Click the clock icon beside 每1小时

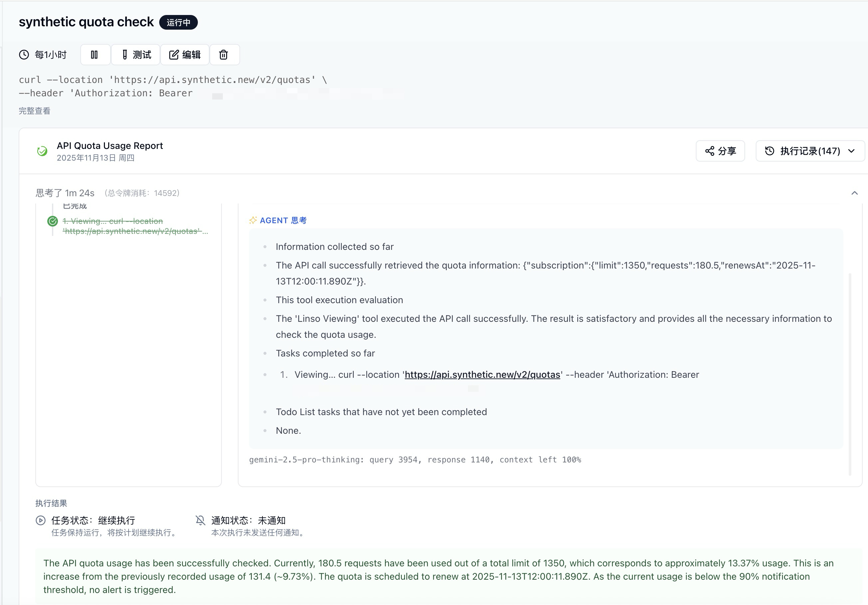[24, 55]
